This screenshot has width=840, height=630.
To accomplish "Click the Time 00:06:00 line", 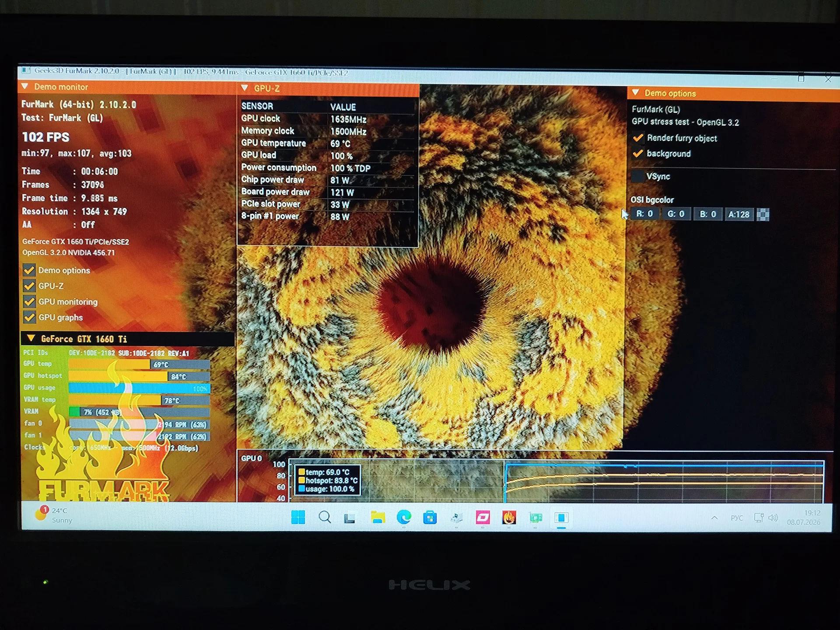I will pyautogui.click(x=70, y=171).
